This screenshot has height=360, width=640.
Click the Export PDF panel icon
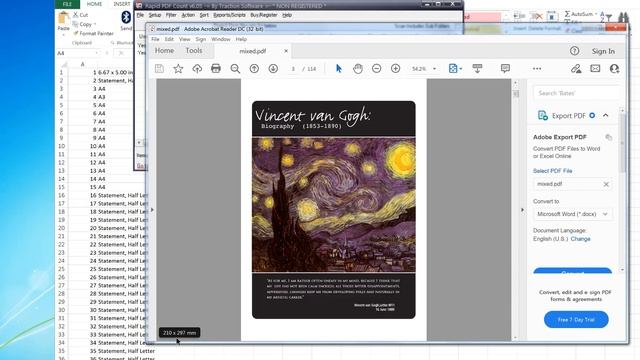[542, 116]
